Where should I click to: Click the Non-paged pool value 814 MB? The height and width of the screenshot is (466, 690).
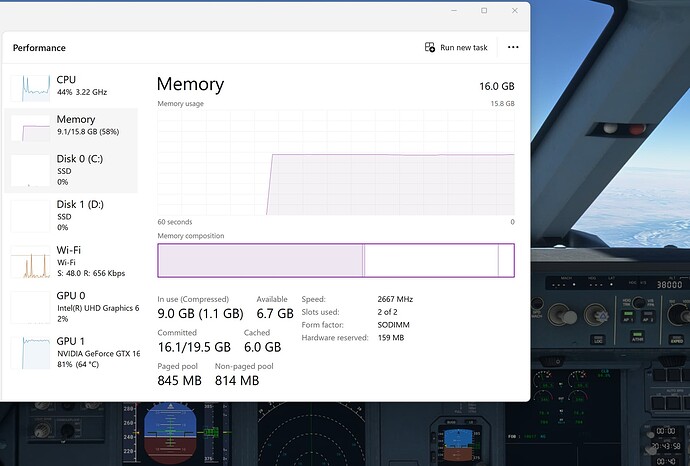coord(237,381)
